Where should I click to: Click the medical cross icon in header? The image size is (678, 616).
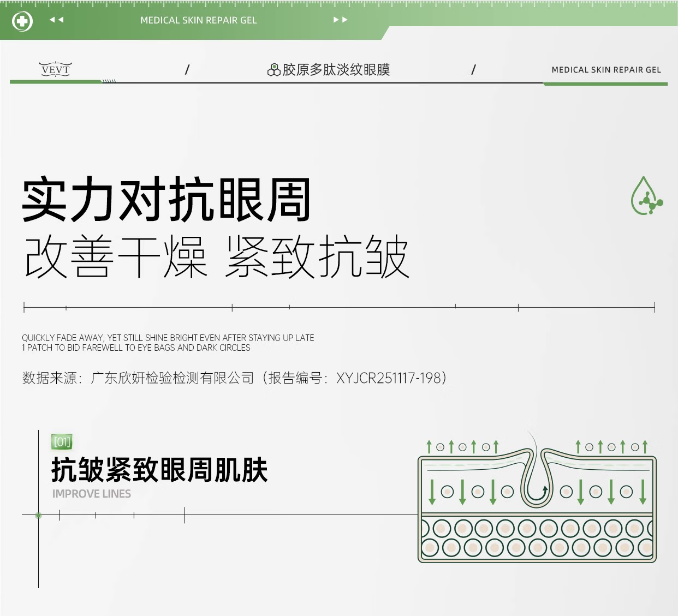[22, 21]
